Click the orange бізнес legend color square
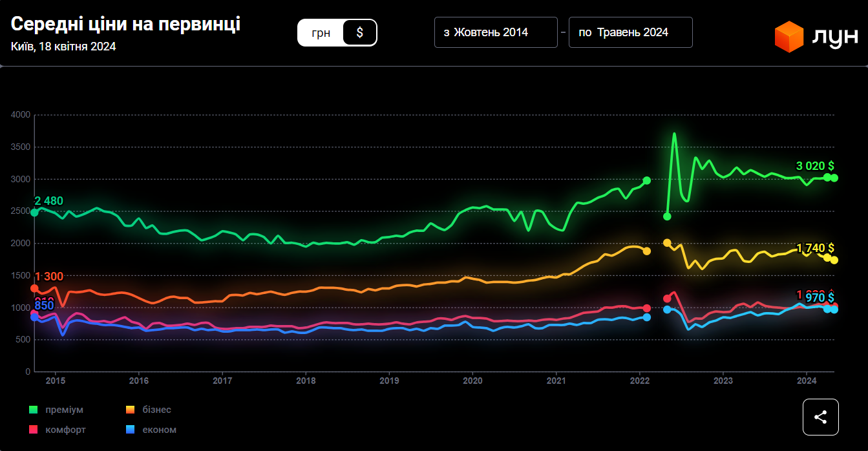This screenshot has height=451, width=868. pos(130,410)
